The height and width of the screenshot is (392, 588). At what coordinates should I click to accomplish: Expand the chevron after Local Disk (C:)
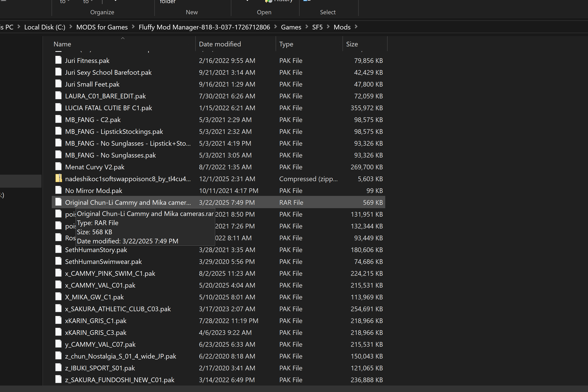[x=71, y=27]
